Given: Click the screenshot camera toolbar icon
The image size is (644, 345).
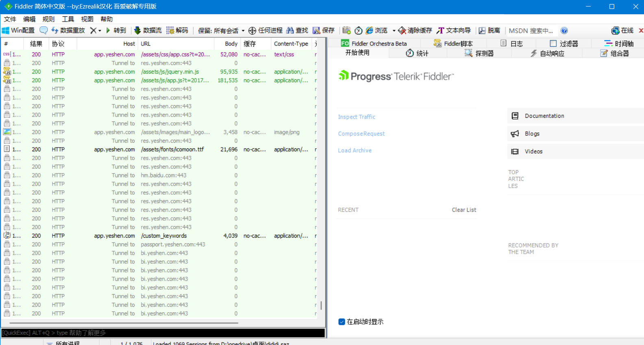Looking at the screenshot, I should pyautogui.click(x=346, y=30).
